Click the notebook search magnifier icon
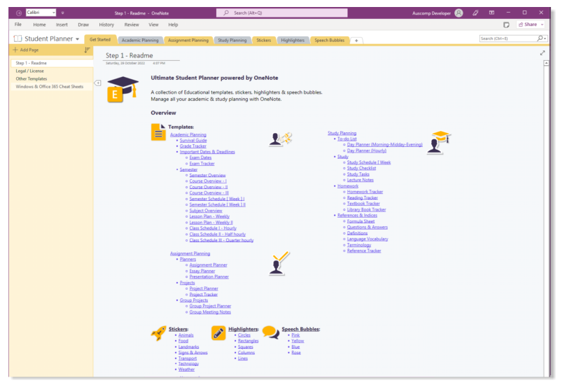574x392 pixels. tap(540, 38)
